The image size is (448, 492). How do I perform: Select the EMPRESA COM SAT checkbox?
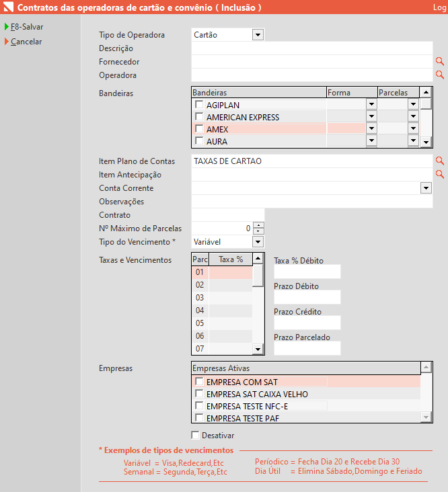[199, 381]
